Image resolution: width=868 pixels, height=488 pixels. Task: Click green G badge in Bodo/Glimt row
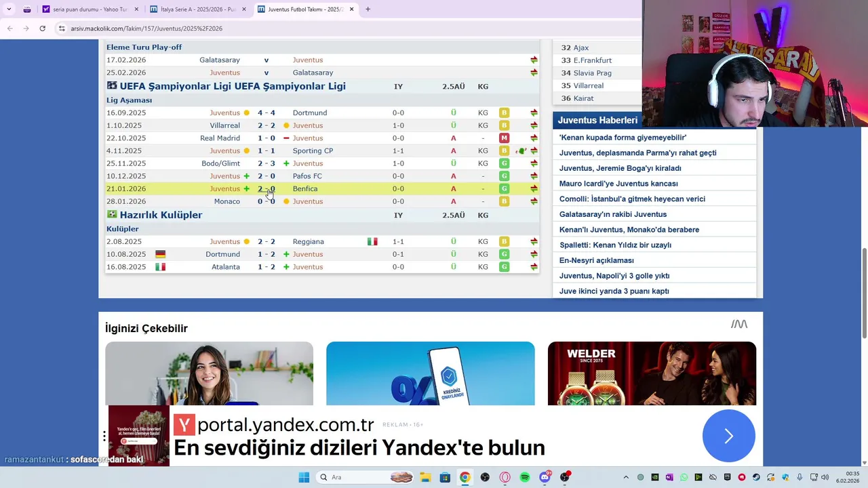pyautogui.click(x=504, y=163)
